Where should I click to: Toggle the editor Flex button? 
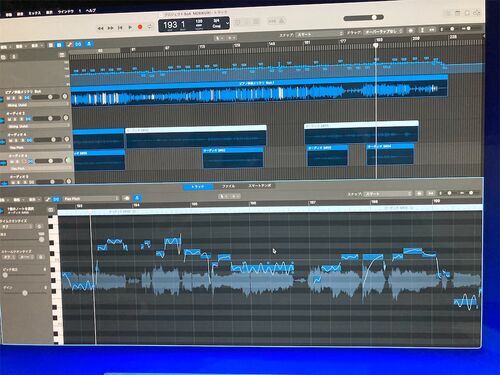point(56,199)
